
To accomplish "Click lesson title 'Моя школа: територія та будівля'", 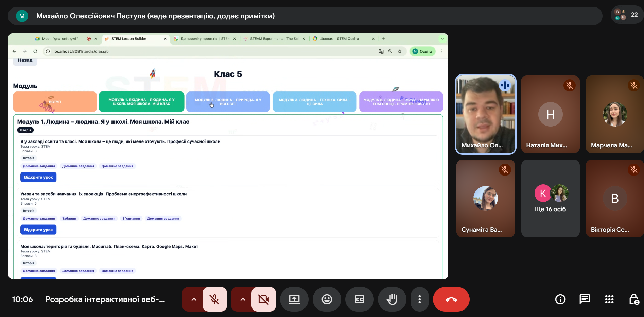I will pyautogui.click(x=109, y=246).
